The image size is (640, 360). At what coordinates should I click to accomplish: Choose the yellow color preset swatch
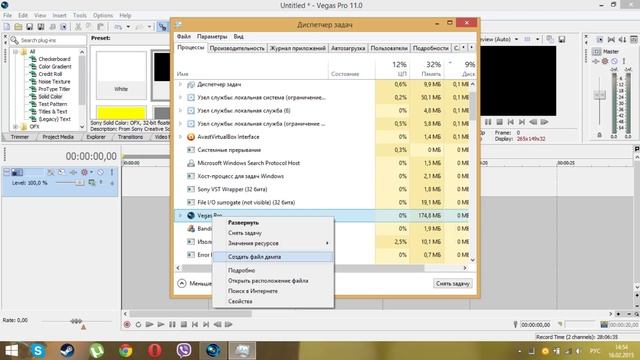click(x=121, y=112)
